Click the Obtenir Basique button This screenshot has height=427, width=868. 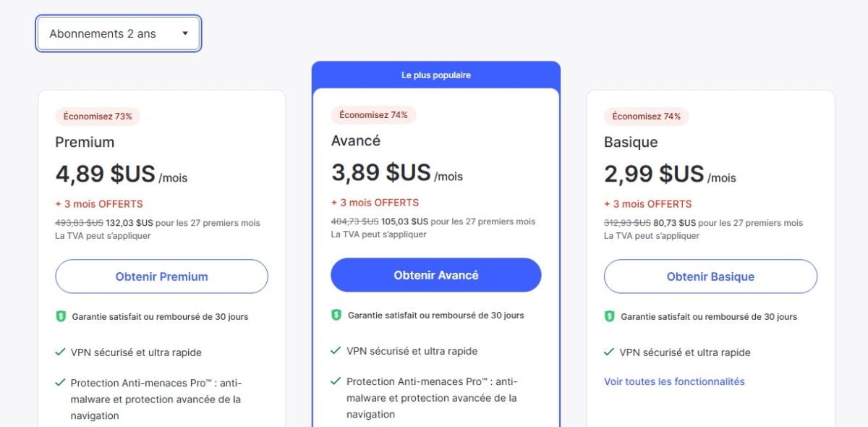tap(710, 276)
